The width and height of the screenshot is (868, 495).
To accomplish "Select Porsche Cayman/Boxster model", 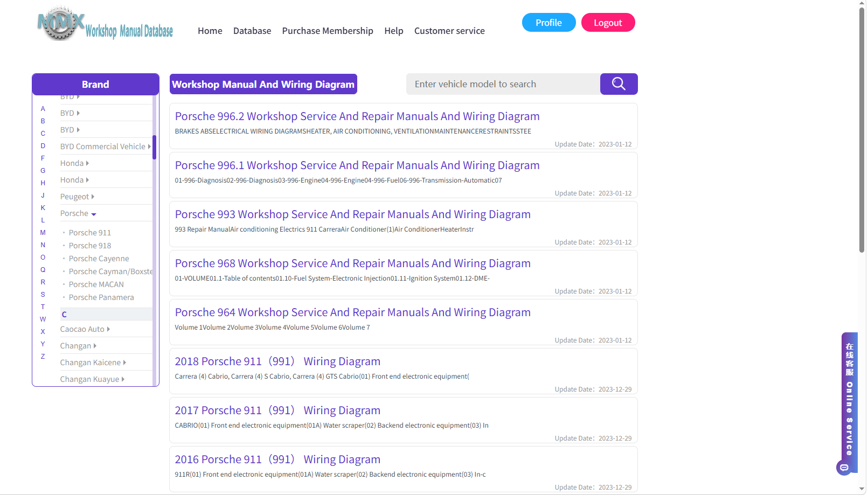I will coord(110,271).
